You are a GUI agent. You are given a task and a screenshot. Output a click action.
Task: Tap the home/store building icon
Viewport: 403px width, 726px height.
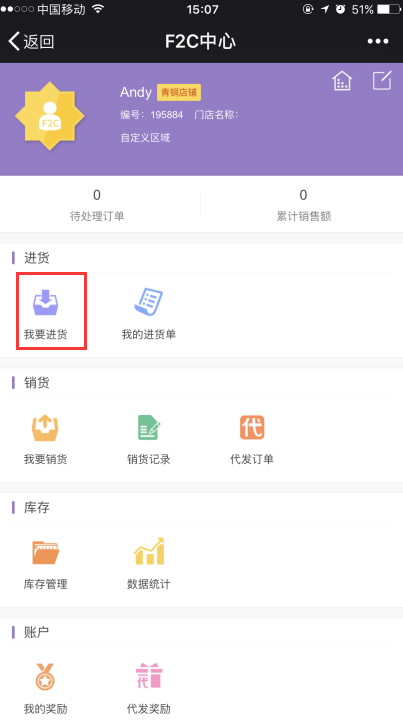(342, 81)
